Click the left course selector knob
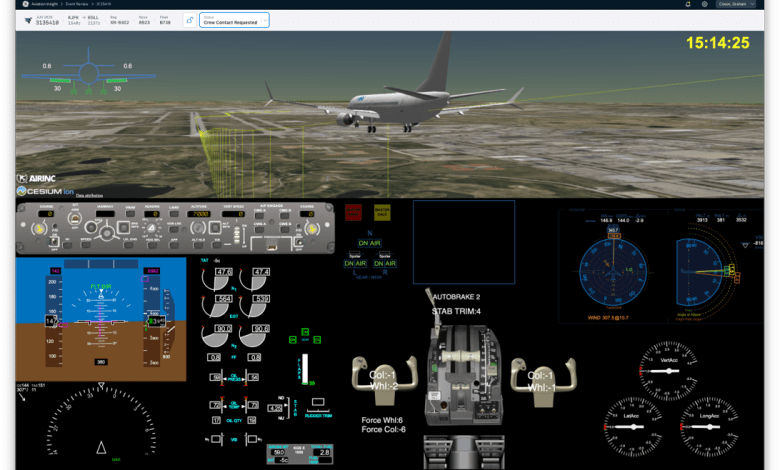Viewport: 780px width, 470px height. click(x=39, y=229)
